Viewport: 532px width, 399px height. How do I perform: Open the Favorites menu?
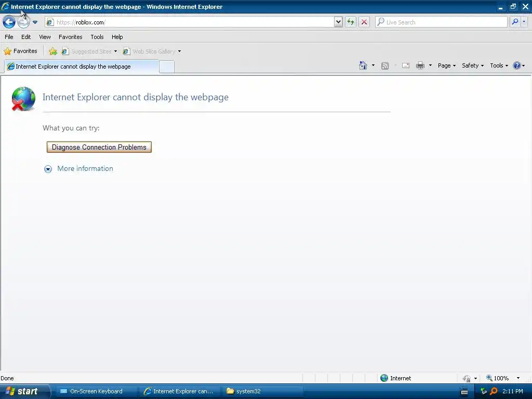[x=70, y=37]
